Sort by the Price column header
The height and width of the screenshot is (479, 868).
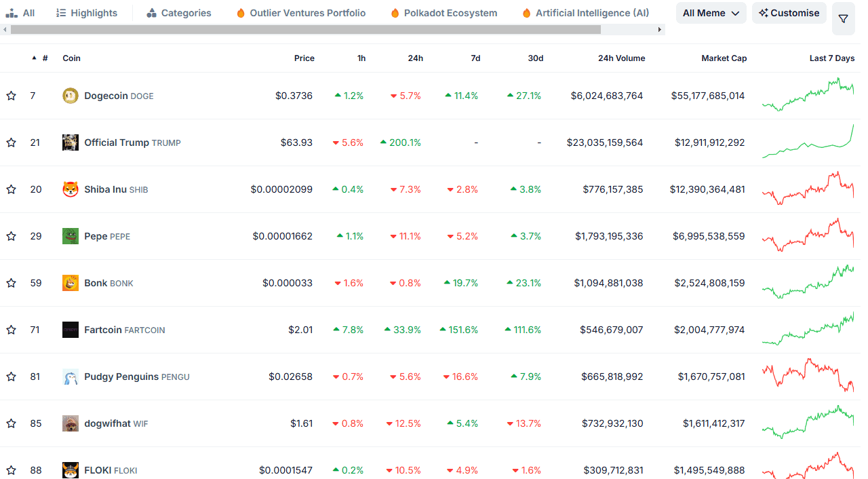(x=304, y=58)
